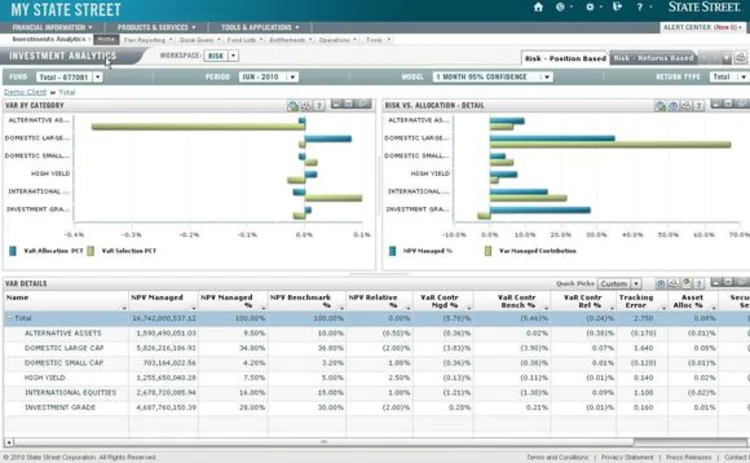Click the VaR Selection PCT legend swatch
The image size is (750, 463).
coord(90,251)
